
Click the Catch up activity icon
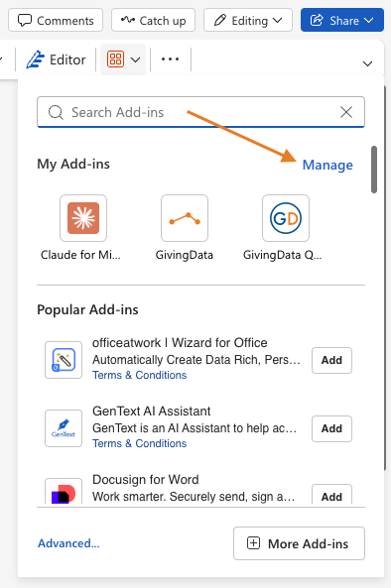coord(128,20)
